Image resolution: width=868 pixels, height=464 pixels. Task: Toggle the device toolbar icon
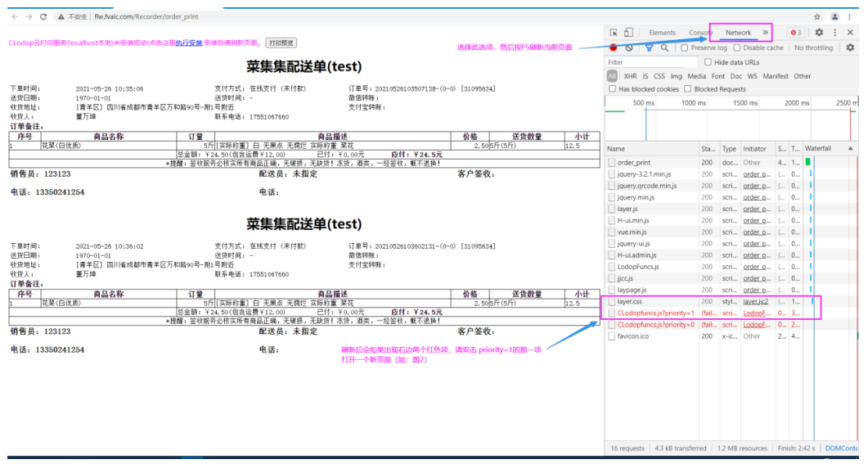[x=628, y=33]
